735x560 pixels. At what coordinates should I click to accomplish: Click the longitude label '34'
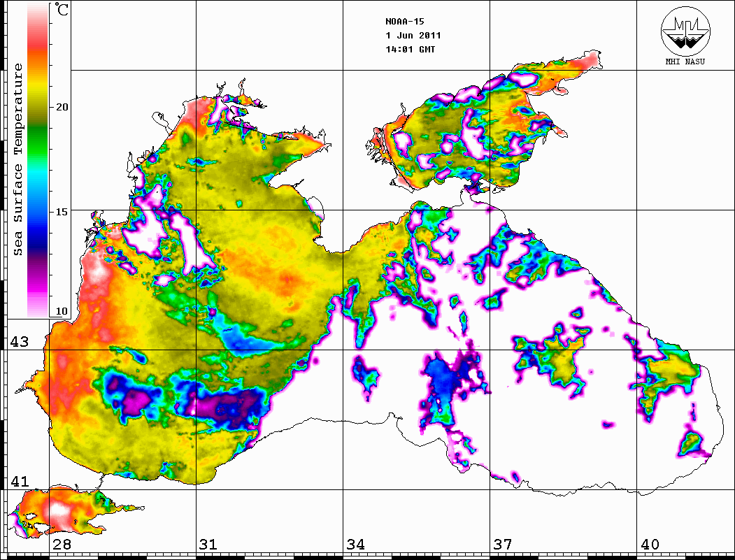tap(355, 544)
